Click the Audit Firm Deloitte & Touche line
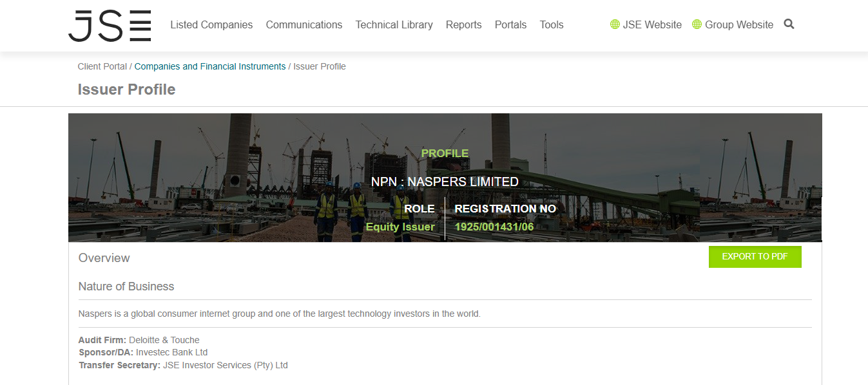 (x=139, y=340)
